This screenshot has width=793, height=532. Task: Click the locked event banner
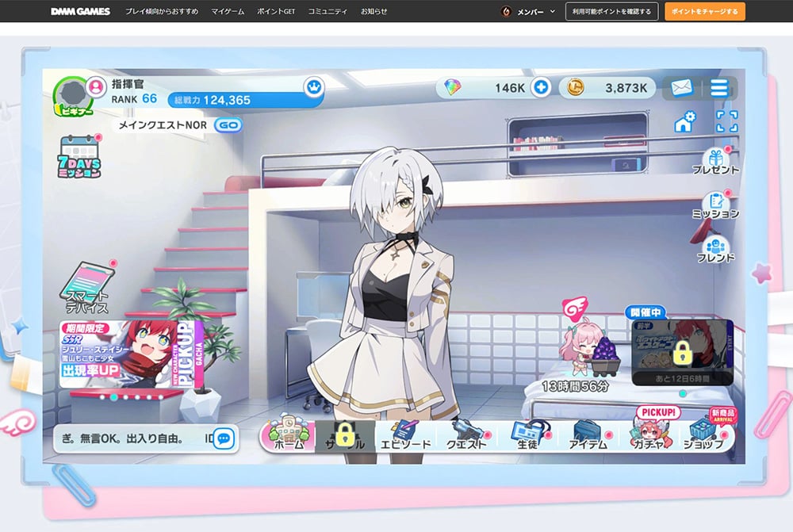(x=682, y=352)
